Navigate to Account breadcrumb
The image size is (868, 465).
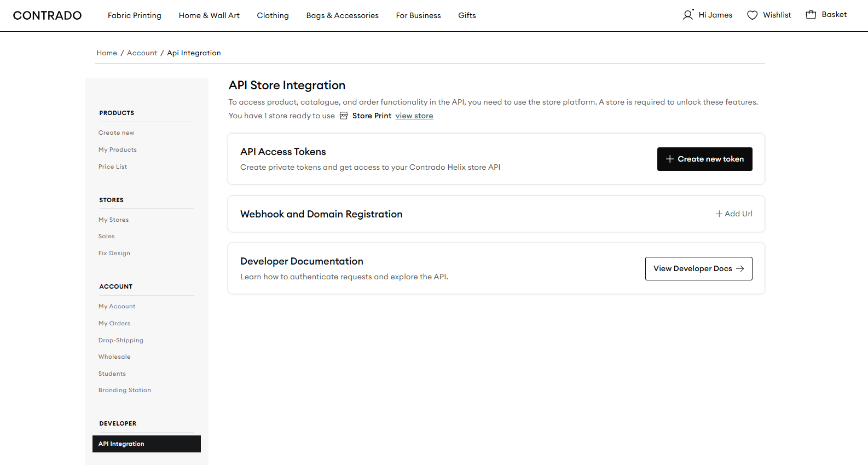[x=142, y=53]
